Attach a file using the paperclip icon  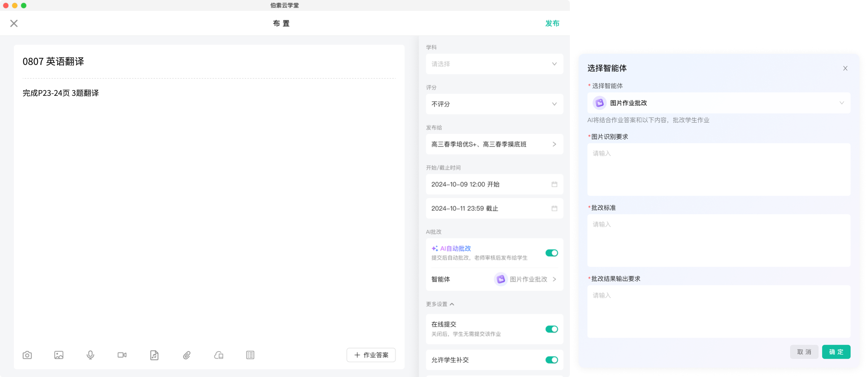click(187, 355)
